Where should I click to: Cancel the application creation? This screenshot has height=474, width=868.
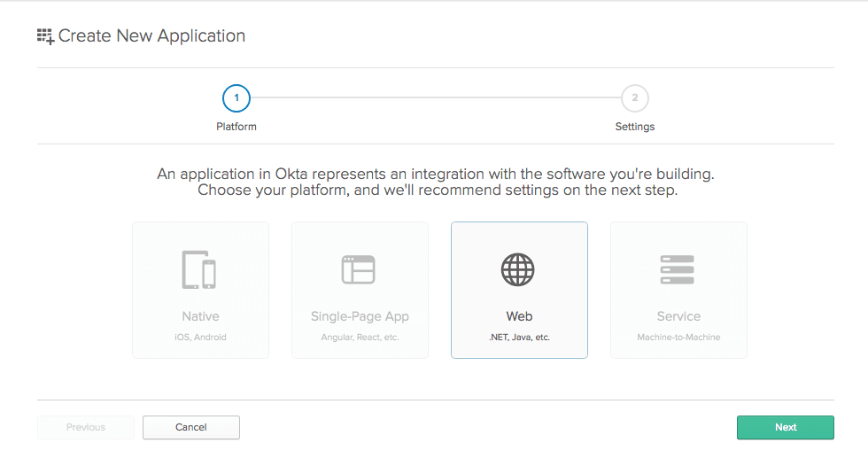tap(191, 427)
